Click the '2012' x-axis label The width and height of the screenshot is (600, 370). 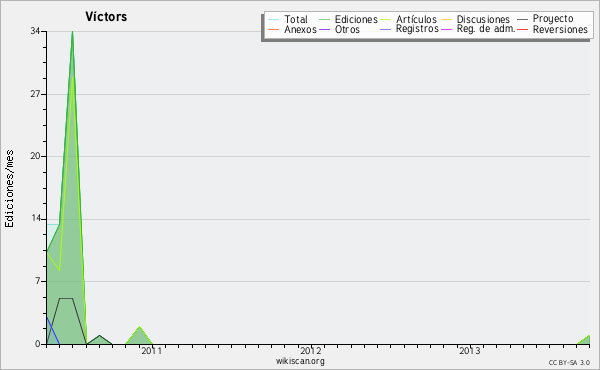tap(310, 351)
